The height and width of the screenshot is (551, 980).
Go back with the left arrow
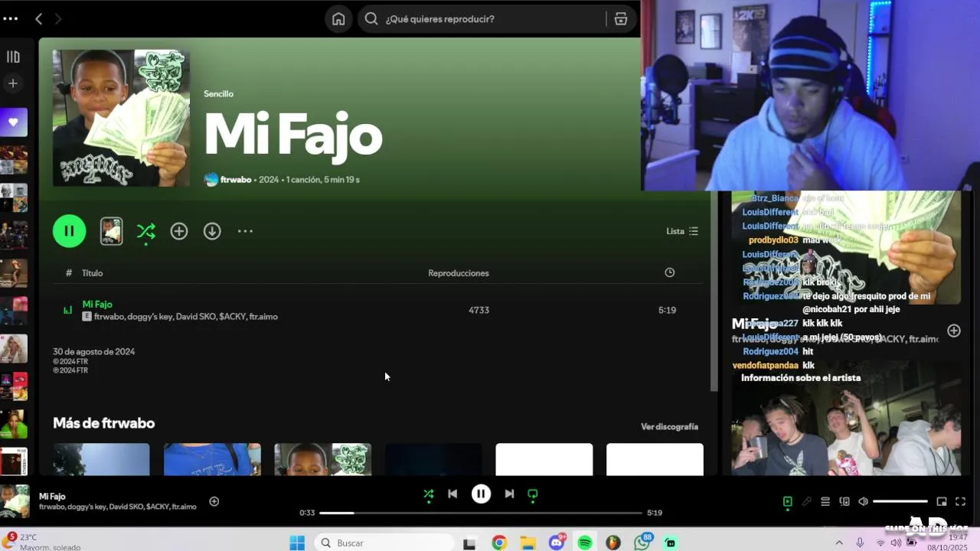(x=38, y=18)
